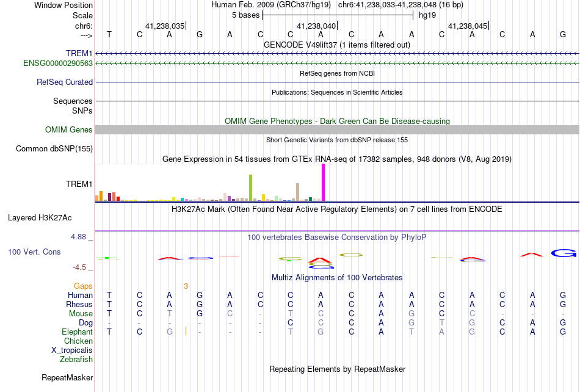
Task: Click the orange gap count 3
Action: [x=186, y=286]
